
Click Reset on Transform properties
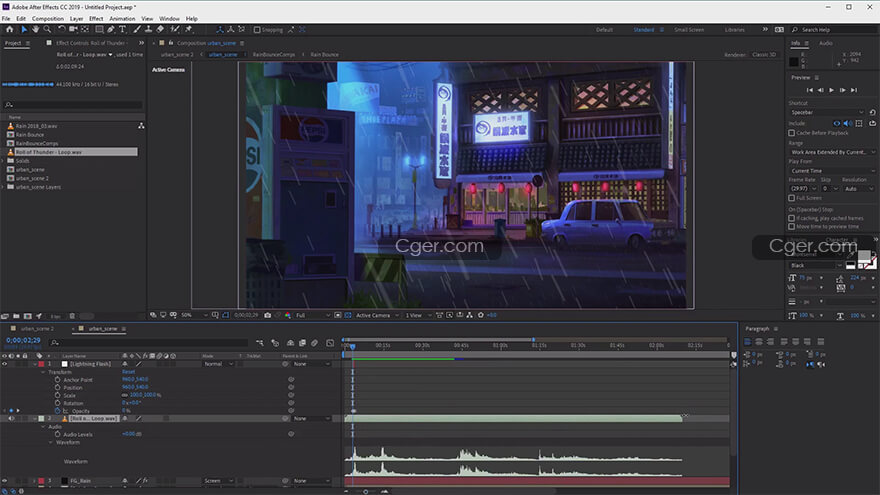(x=129, y=372)
